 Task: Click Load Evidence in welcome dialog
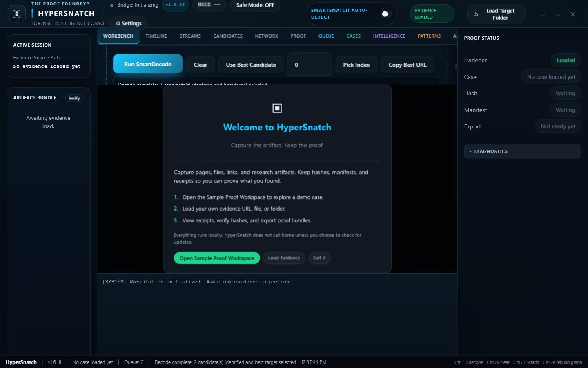tap(284, 258)
